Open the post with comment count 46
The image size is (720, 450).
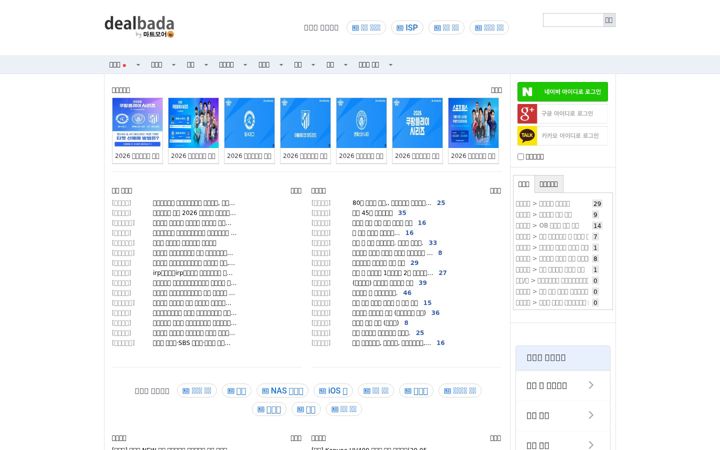[x=375, y=293]
